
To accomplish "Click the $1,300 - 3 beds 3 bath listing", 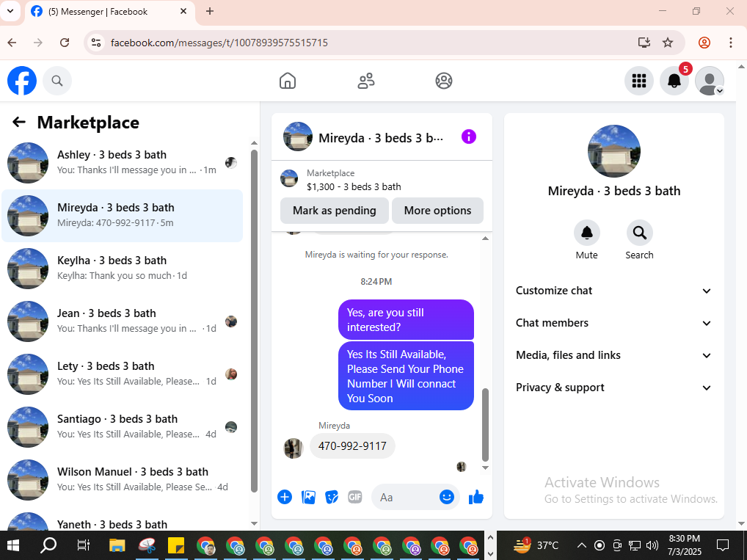I will tap(354, 187).
